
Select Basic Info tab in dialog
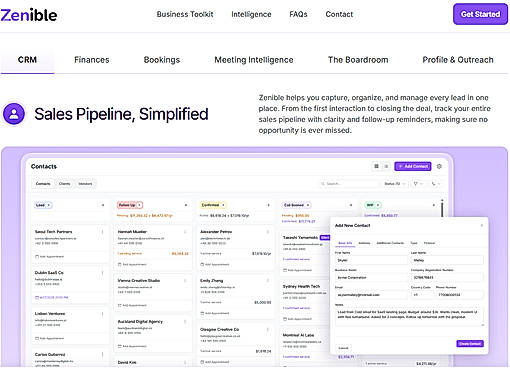345,243
